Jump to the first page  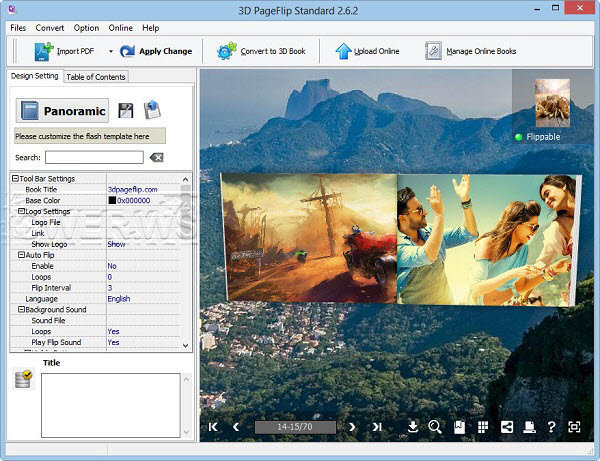click(213, 427)
